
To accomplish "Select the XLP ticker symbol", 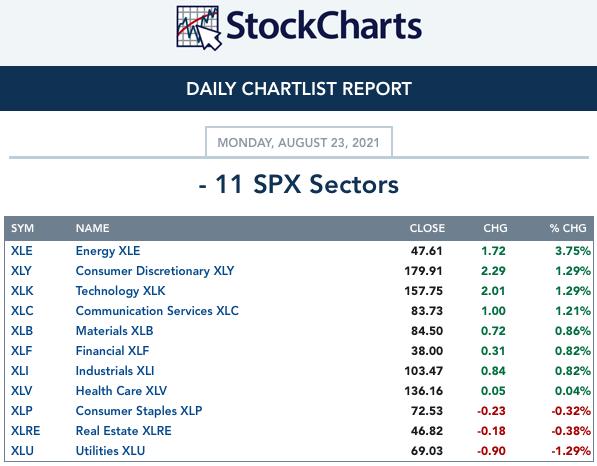I will [22, 411].
